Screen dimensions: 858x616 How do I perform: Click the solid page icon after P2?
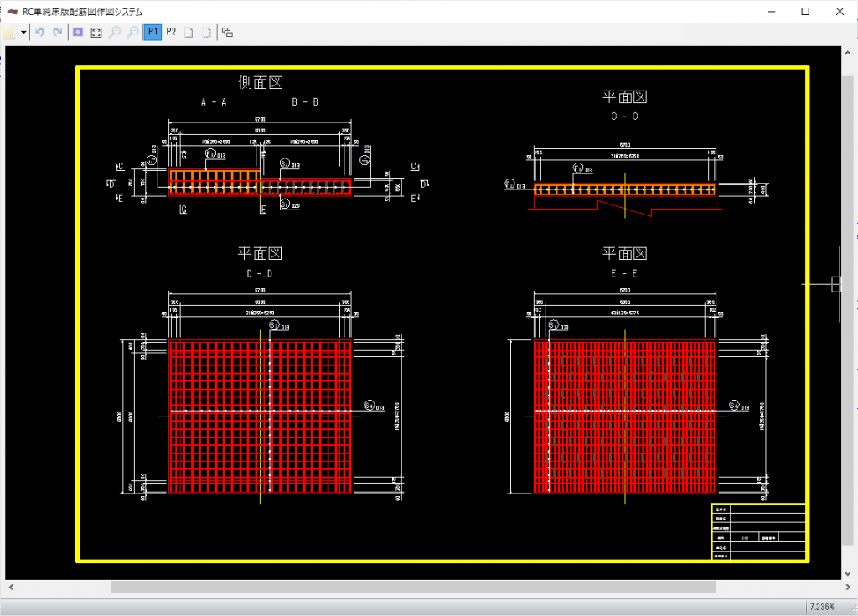189,33
